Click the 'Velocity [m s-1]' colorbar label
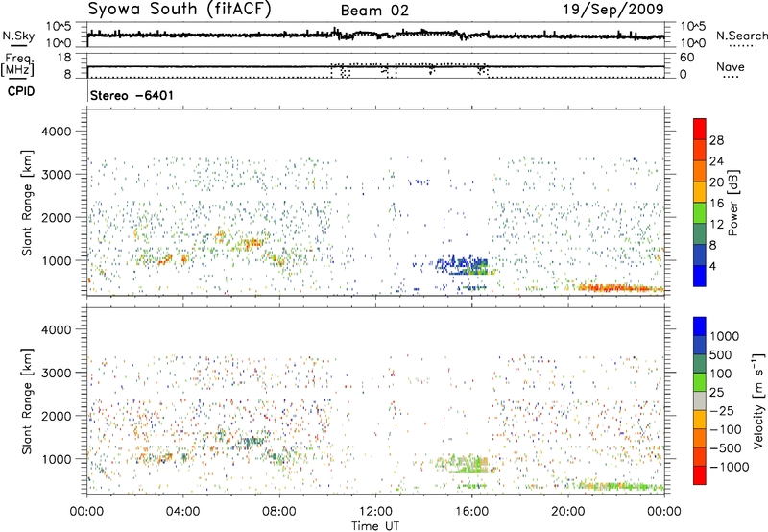The width and height of the screenshot is (768, 532). (758, 400)
